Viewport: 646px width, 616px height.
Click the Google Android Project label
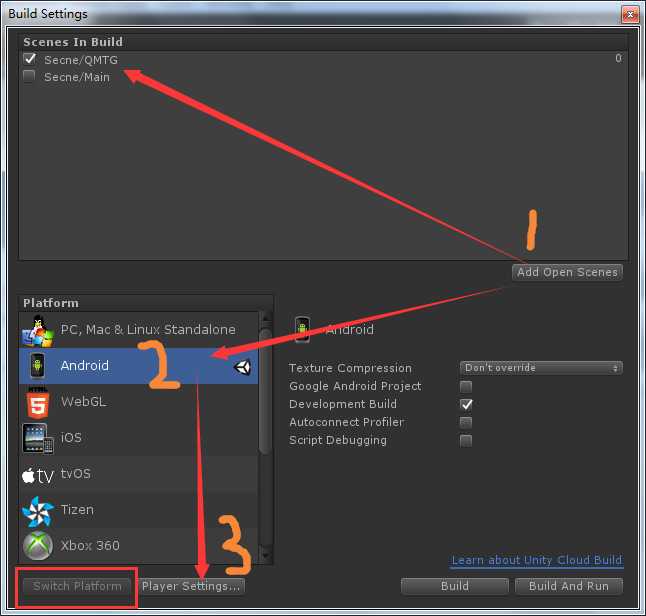pyautogui.click(x=355, y=386)
